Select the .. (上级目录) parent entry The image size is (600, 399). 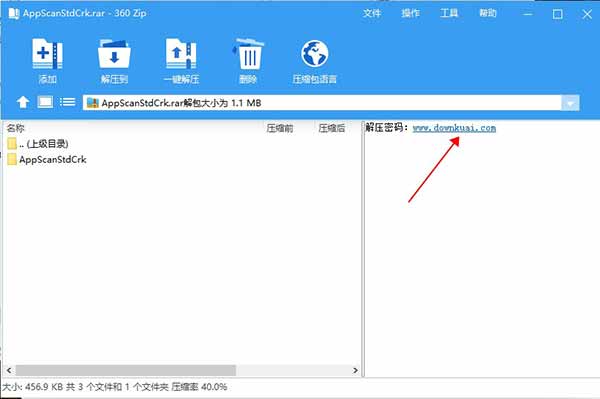click(x=38, y=144)
